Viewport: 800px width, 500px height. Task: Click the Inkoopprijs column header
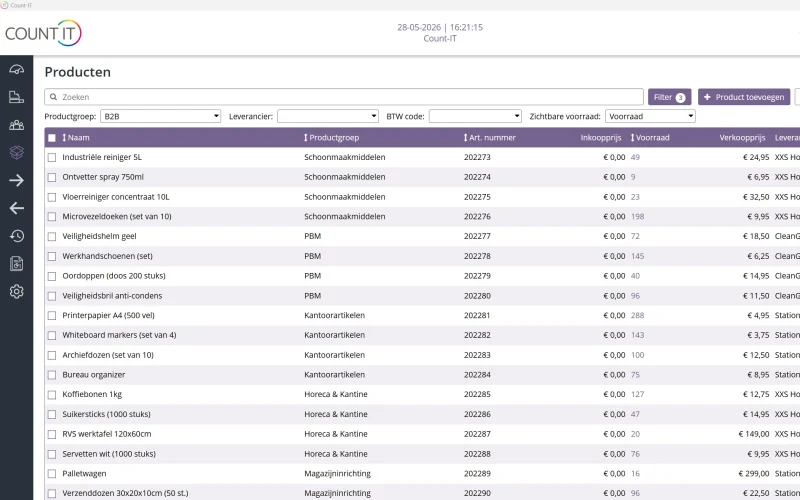click(601, 138)
